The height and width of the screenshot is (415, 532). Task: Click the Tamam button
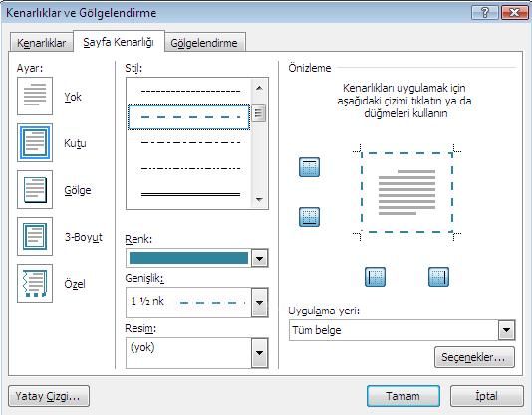coord(403,396)
